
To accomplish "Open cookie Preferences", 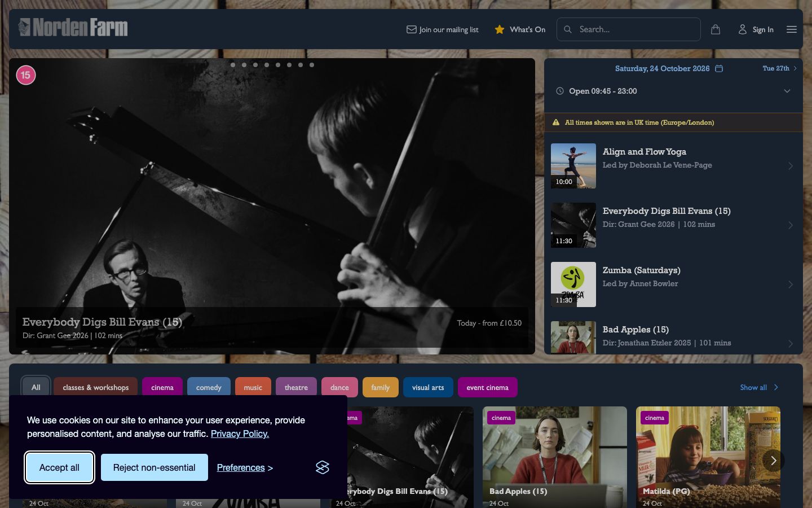I will point(245,467).
